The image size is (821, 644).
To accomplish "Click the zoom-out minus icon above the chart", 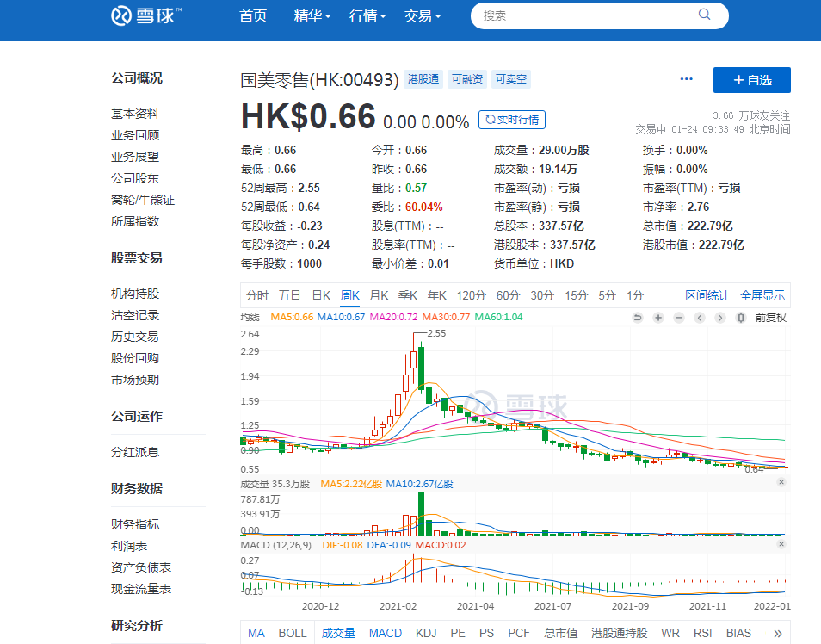I will [x=679, y=318].
